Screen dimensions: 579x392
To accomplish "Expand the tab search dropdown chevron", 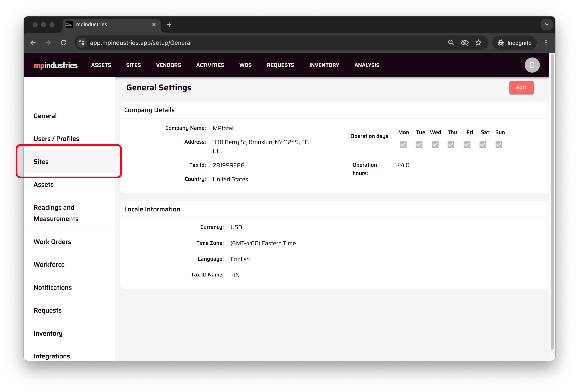I will point(547,25).
